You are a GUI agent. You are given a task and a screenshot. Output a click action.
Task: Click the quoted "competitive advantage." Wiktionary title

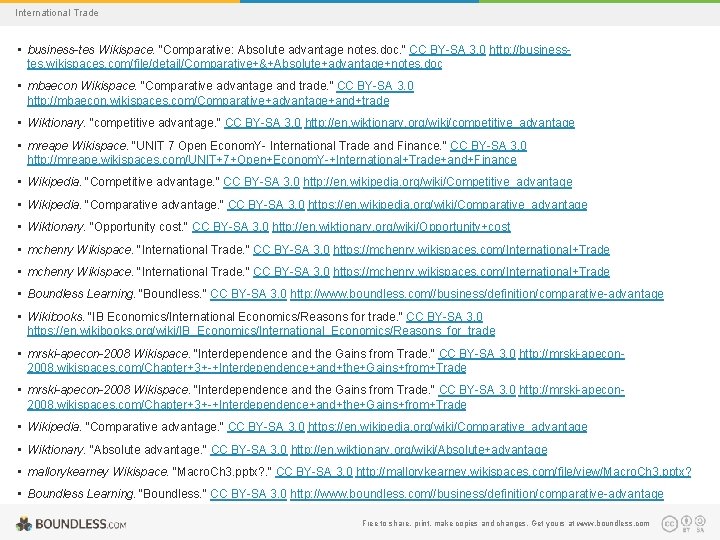point(155,123)
